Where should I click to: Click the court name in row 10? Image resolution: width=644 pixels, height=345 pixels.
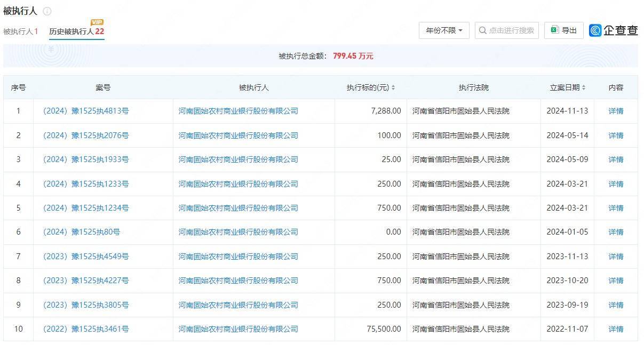(461, 329)
